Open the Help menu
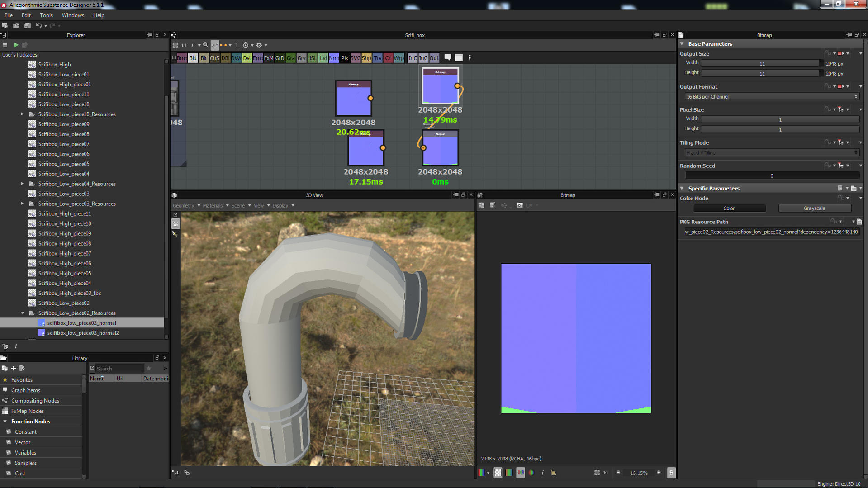Viewport: 868px width, 488px height. pyautogui.click(x=99, y=15)
